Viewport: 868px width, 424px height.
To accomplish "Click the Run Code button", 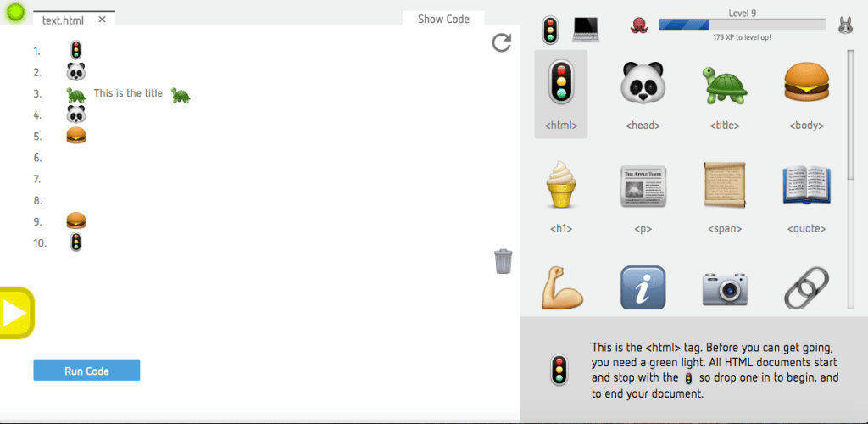I will point(86,371).
